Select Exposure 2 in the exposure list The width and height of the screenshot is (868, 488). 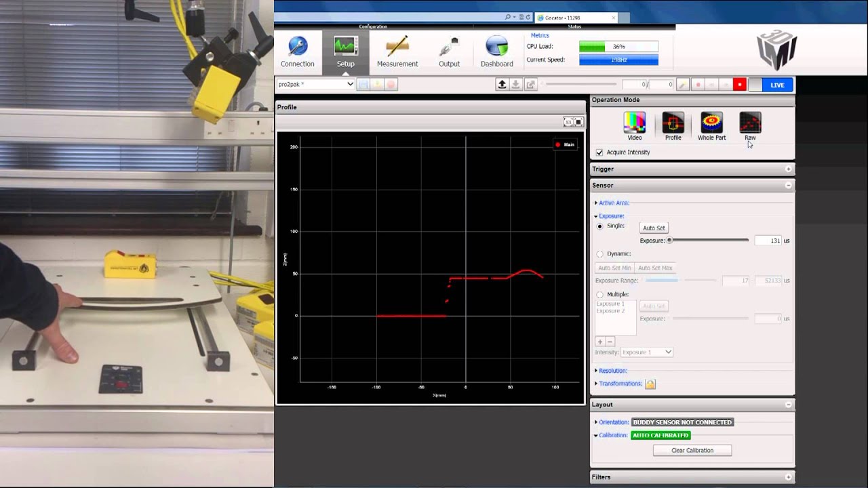pyautogui.click(x=610, y=310)
